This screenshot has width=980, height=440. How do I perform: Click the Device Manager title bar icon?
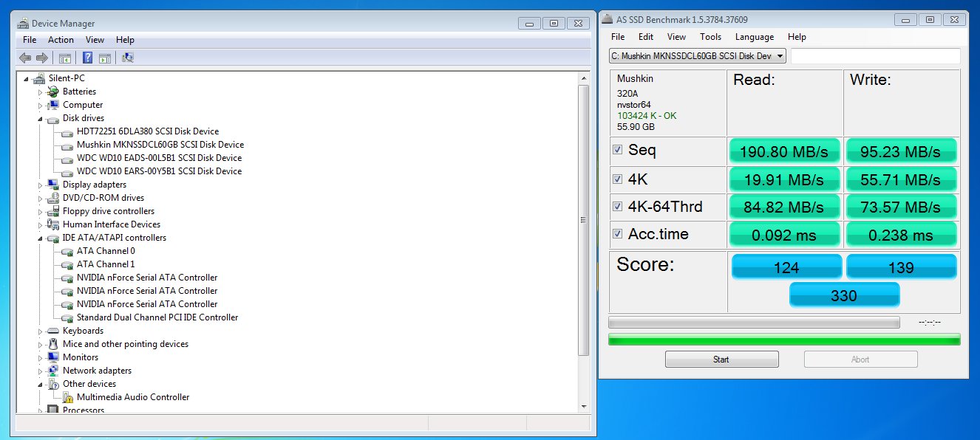pyautogui.click(x=23, y=24)
